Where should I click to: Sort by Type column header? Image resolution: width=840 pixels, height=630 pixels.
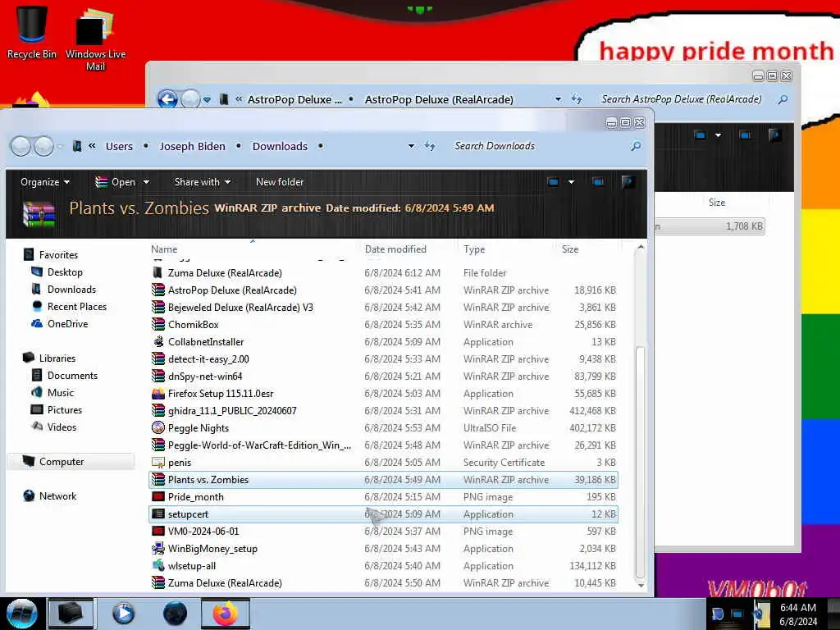click(474, 249)
